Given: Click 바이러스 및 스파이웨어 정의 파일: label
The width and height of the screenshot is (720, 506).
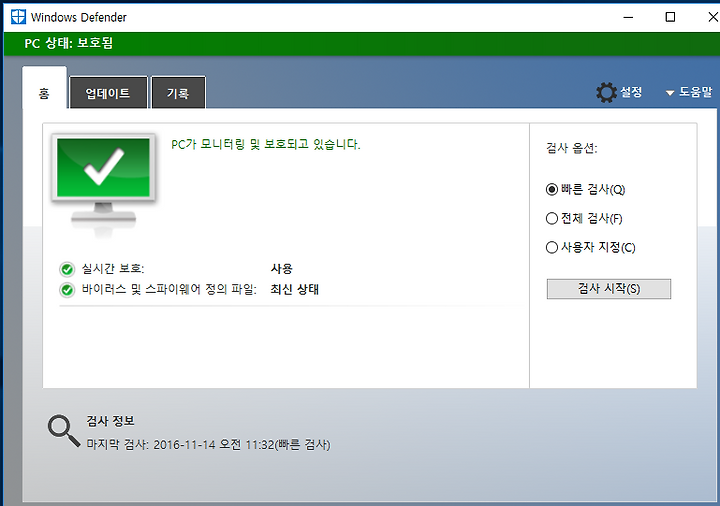Looking at the screenshot, I should click(169, 290).
